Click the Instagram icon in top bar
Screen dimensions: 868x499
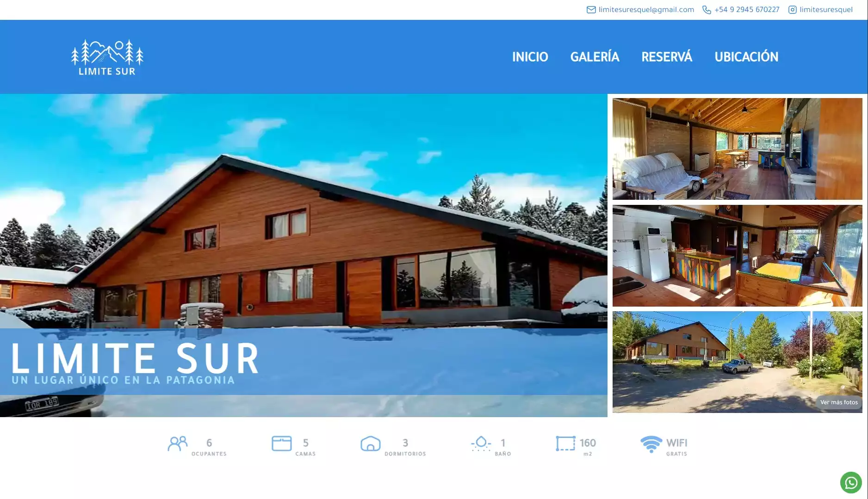793,10
